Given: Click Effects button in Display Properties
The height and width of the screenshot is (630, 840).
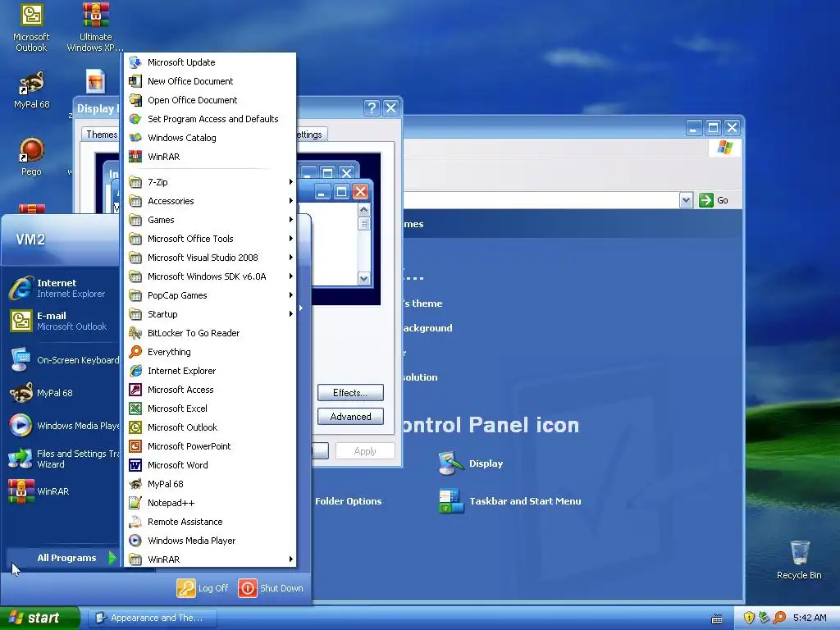Looking at the screenshot, I should (x=350, y=393).
